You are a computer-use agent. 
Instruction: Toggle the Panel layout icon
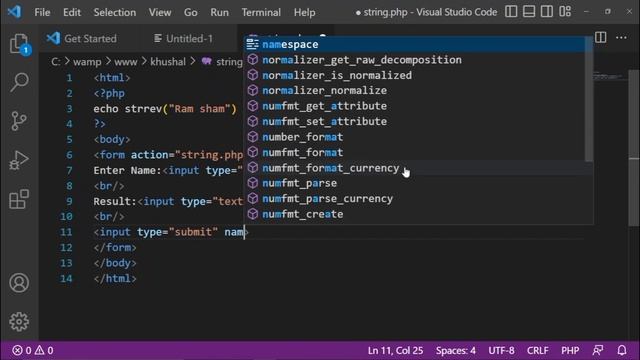pyautogui.click(x=529, y=11)
